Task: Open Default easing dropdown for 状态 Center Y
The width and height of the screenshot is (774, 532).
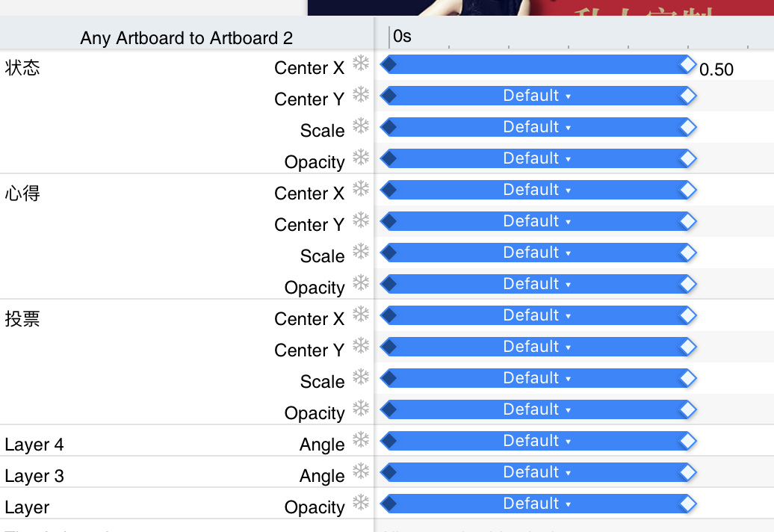Action: [x=536, y=96]
